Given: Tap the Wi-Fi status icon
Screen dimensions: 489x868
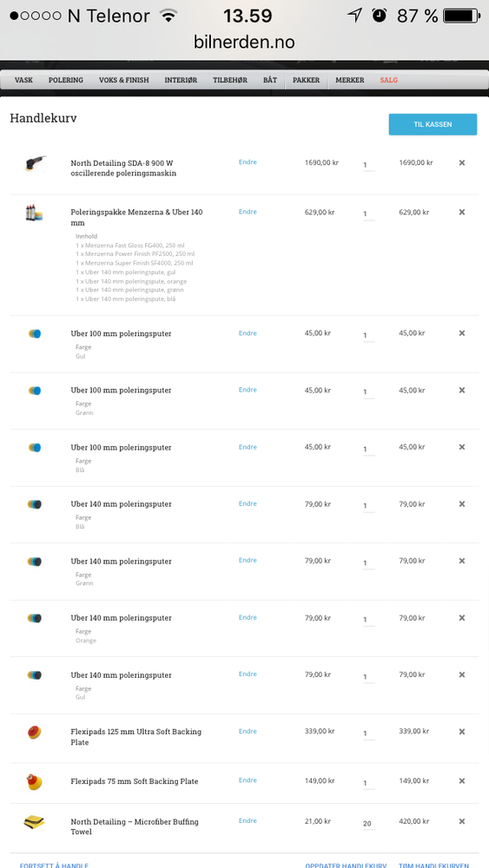Looking at the screenshot, I should [x=168, y=15].
